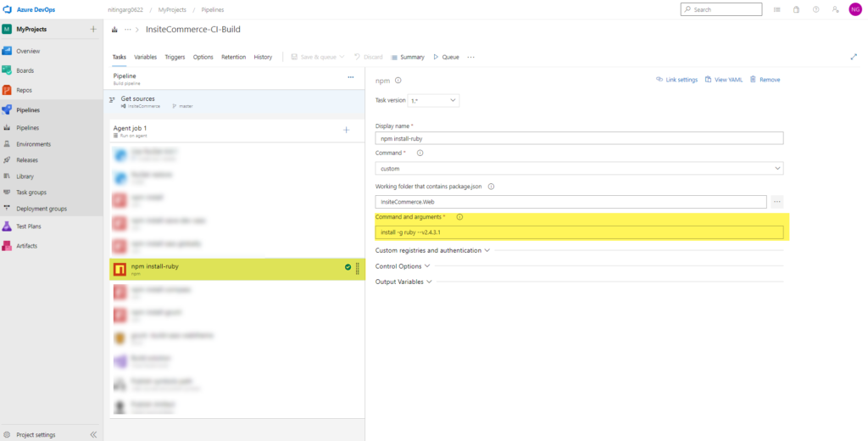
Task: Open the Command dropdown showing custom
Action: (579, 169)
